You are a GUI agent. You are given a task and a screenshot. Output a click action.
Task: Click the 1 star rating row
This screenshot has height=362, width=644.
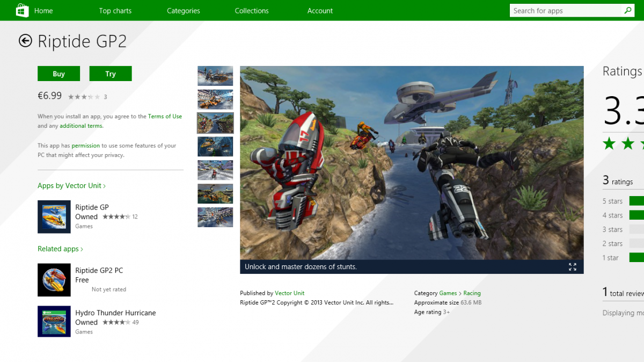[x=623, y=257]
